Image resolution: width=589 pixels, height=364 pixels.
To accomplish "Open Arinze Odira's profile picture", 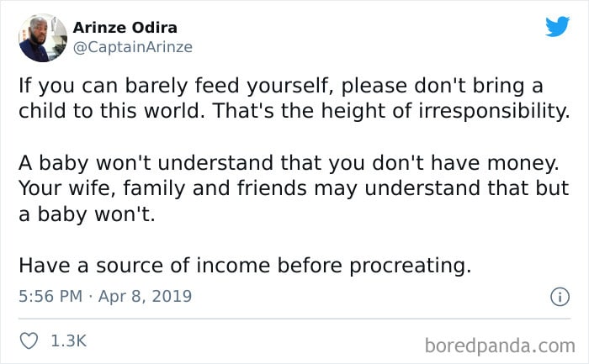I will [43, 38].
